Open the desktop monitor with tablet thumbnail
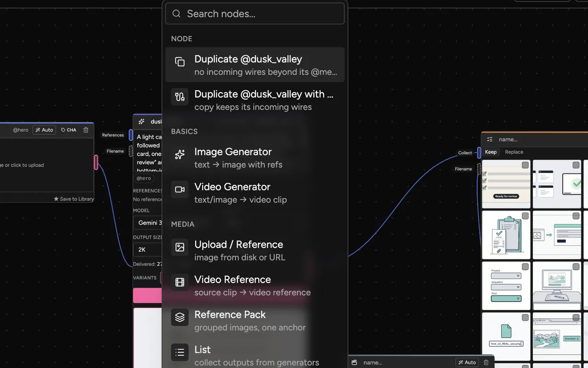This screenshot has width=588, height=368. tap(557, 286)
